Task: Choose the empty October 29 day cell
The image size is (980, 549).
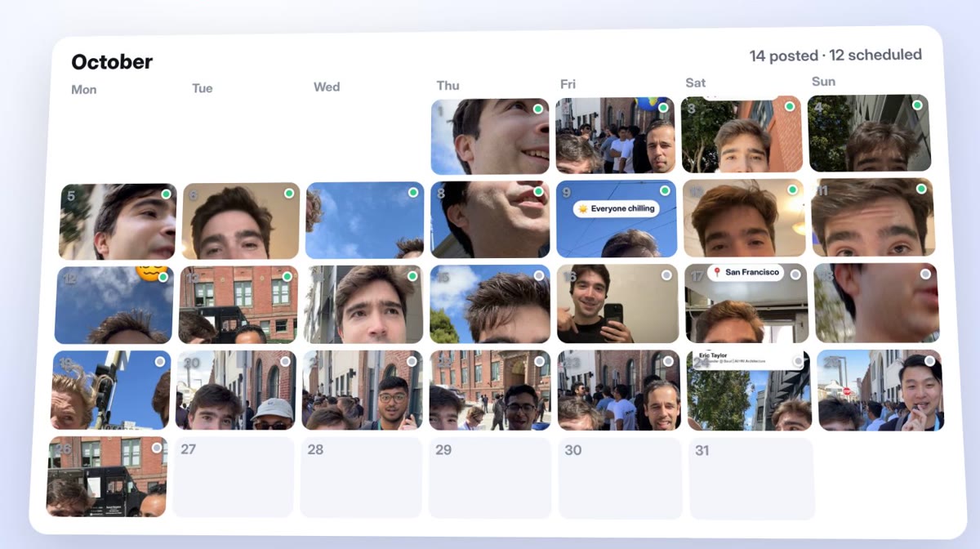Action: pos(490,478)
